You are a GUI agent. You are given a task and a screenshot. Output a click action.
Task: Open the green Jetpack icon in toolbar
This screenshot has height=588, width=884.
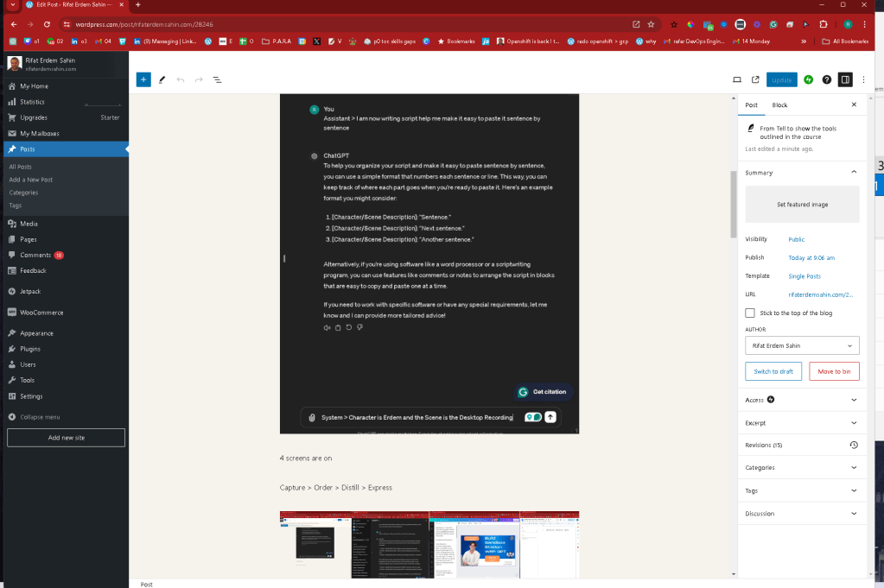(x=809, y=80)
